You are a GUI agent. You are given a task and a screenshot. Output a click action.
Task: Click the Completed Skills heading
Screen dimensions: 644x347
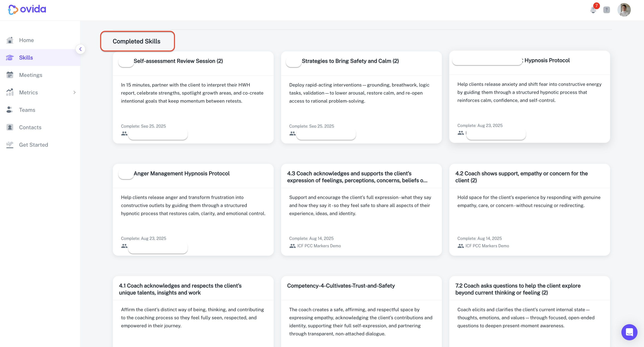pyautogui.click(x=136, y=41)
